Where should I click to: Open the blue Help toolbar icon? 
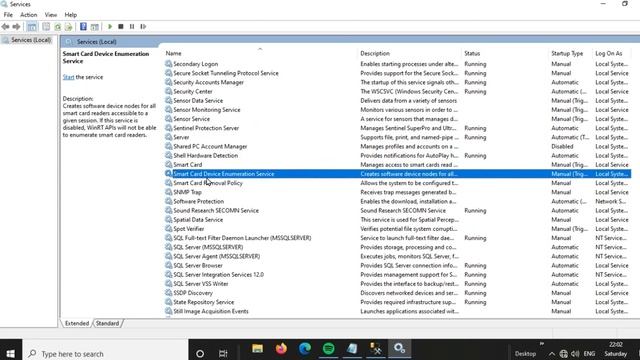[x=83, y=27]
